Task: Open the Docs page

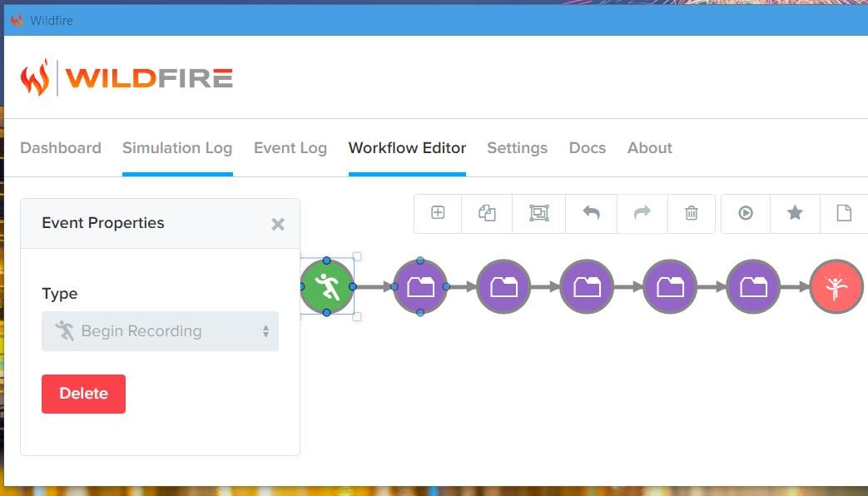Action: click(587, 147)
